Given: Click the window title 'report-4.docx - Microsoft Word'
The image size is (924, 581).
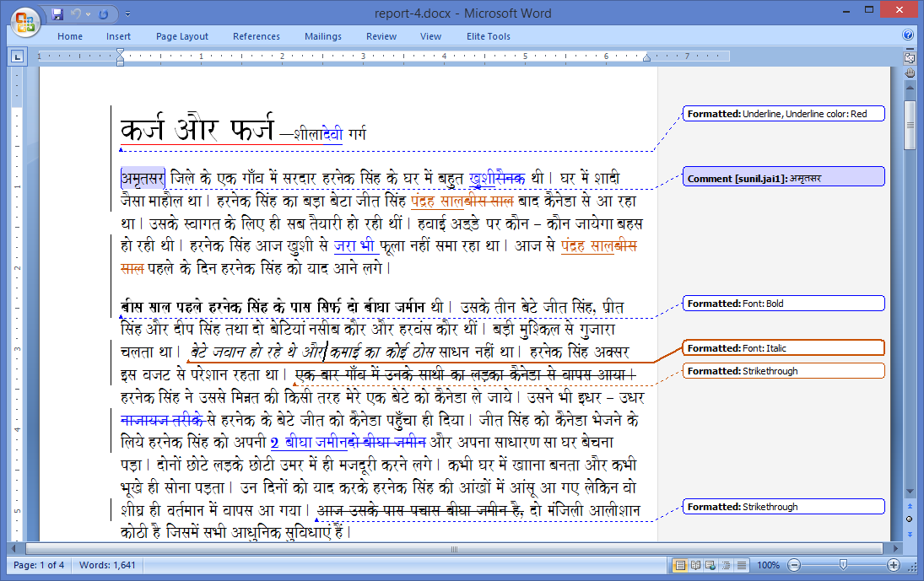Looking at the screenshot, I should tap(462, 13).
